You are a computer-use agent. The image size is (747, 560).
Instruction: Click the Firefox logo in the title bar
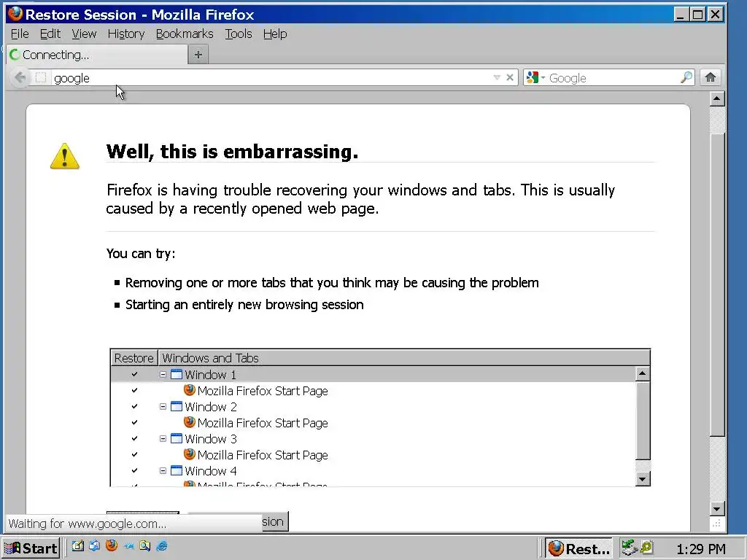(x=15, y=14)
